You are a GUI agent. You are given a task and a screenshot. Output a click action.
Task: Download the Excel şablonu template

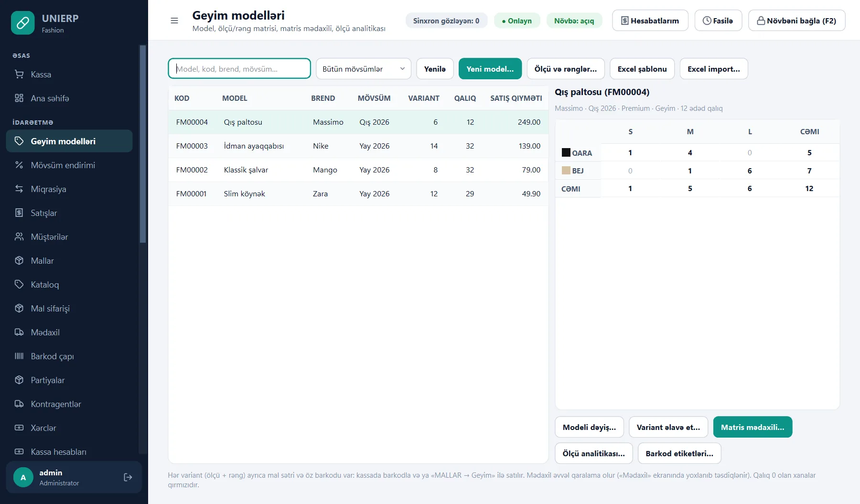(x=642, y=69)
